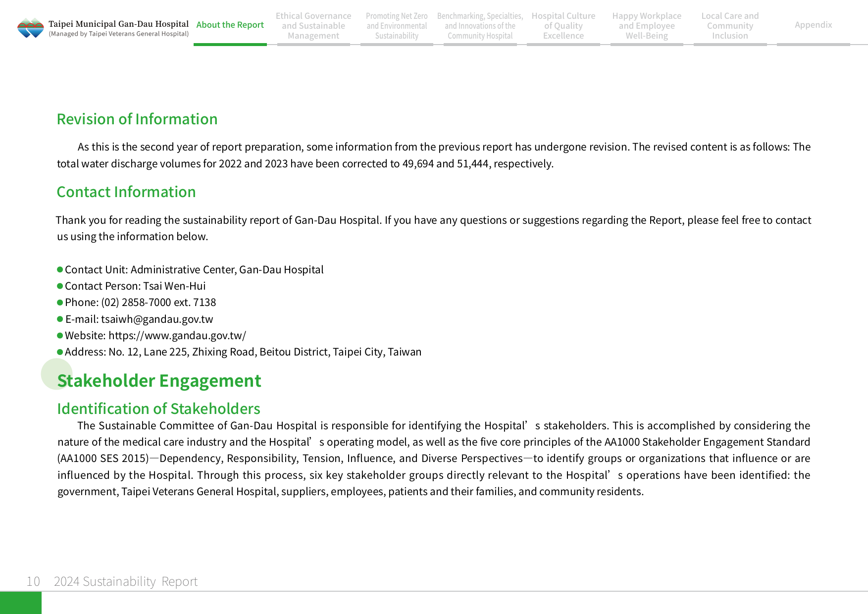Click the 2024 Sustainability Report footer text

pyautogui.click(x=126, y=581)
